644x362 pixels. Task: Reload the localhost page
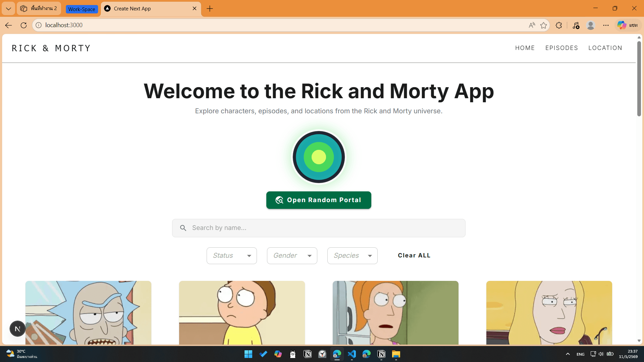(23, 25)
